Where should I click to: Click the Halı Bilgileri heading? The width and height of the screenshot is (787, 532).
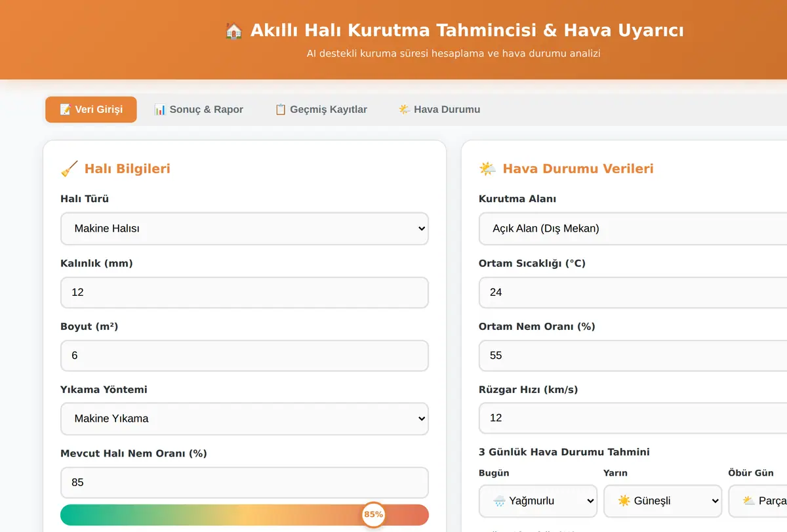[x=127, y=169]
